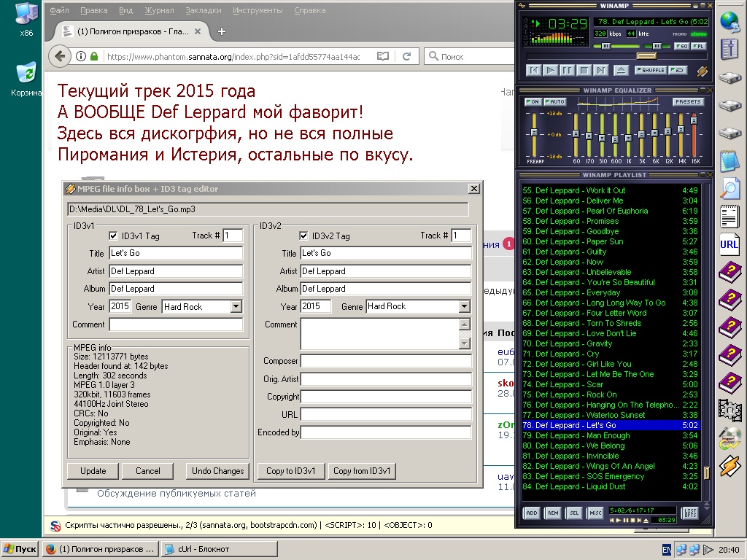Toggle the equalizer ON button
Viewport: 747px width, 560px height.
point(533,101)
